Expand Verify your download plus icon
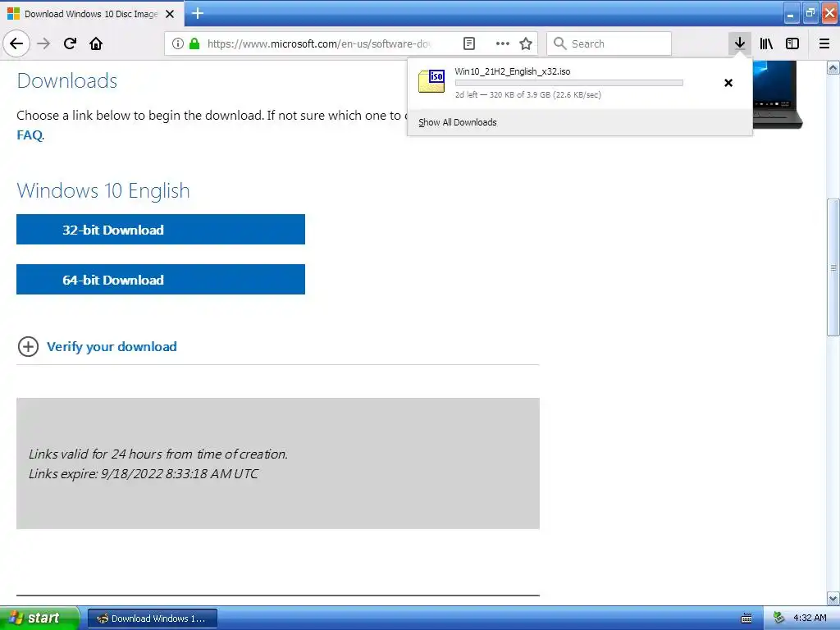Viewport: 840px width, 630px height. pyautogui.click(x=28, y=347)
